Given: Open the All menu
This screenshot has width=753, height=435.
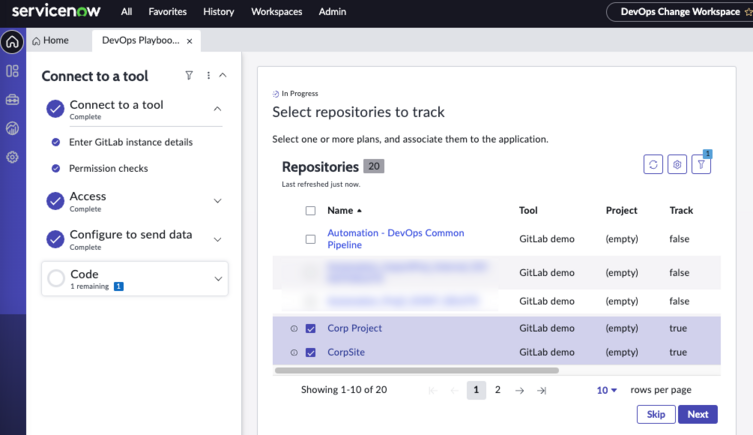Looking at the screenshot, I should point(126,12).
